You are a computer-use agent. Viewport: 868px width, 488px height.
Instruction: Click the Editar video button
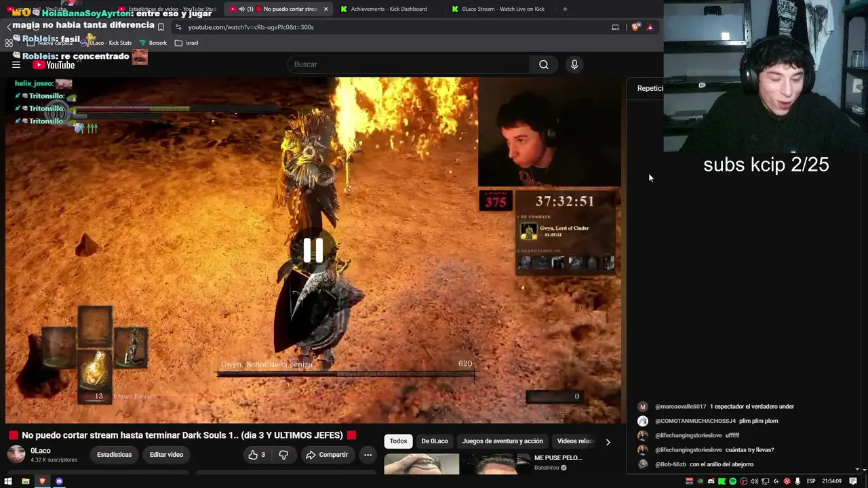(x=166, y=455)
